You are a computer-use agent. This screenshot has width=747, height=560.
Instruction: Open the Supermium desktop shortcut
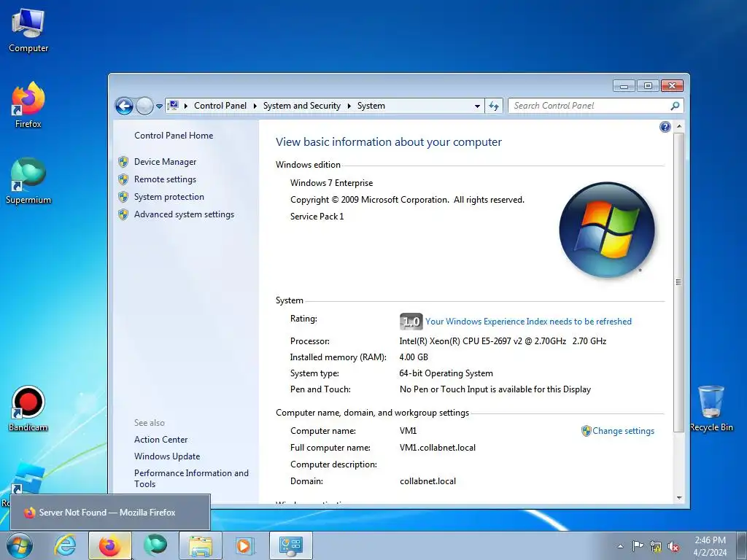[28, 181]
